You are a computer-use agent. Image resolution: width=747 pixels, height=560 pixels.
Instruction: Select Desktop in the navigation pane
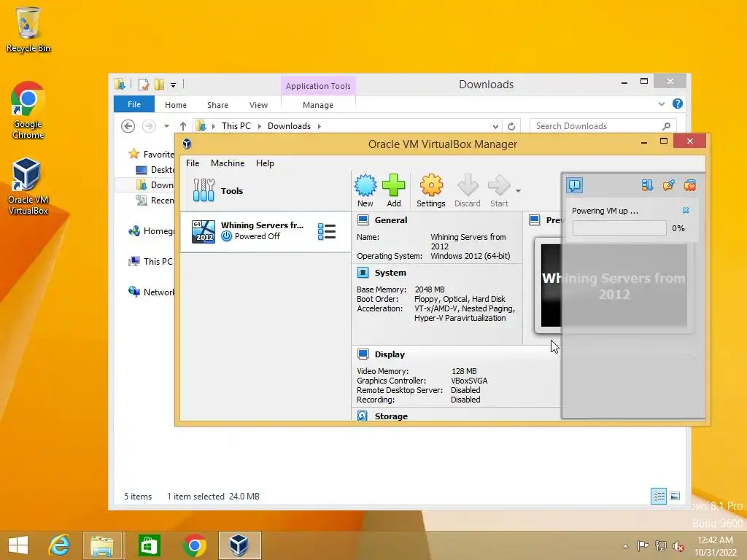pos(155,170)
